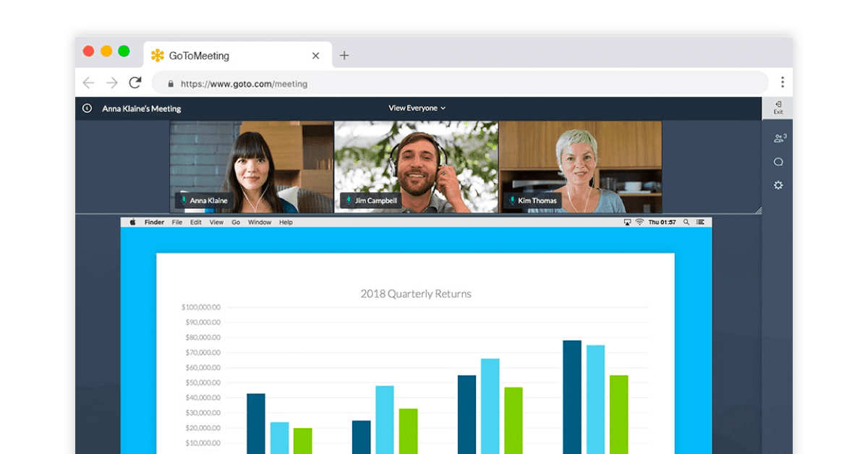Select Jim Campbell's video tile
The image size is (868, 454).
point(416,167)
